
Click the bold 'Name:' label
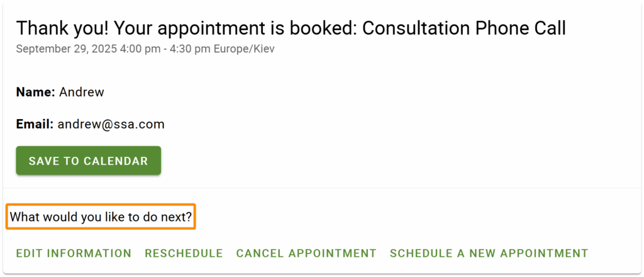click(x=36, y=92)
